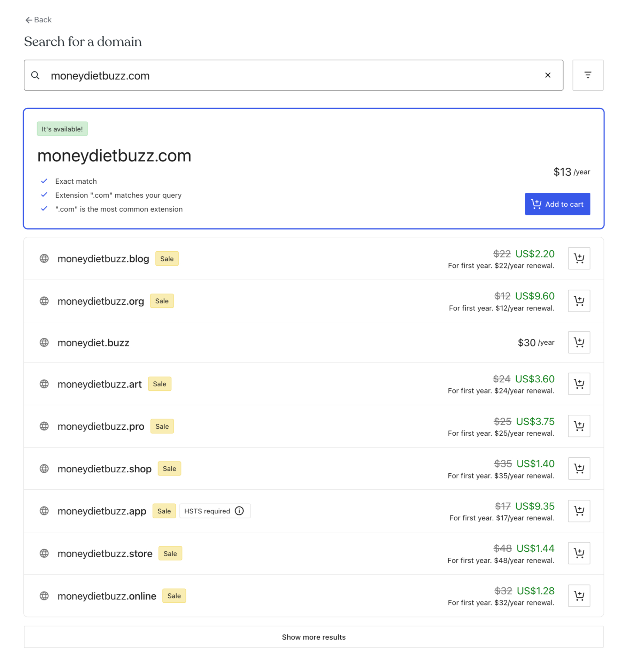Select the moneydietbuzz.org domain name

(x=101, y=301)
